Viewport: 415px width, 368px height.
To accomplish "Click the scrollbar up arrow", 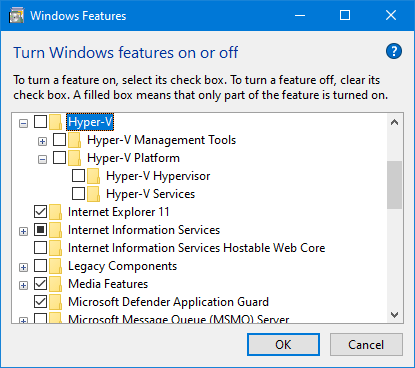I will 395,122.
